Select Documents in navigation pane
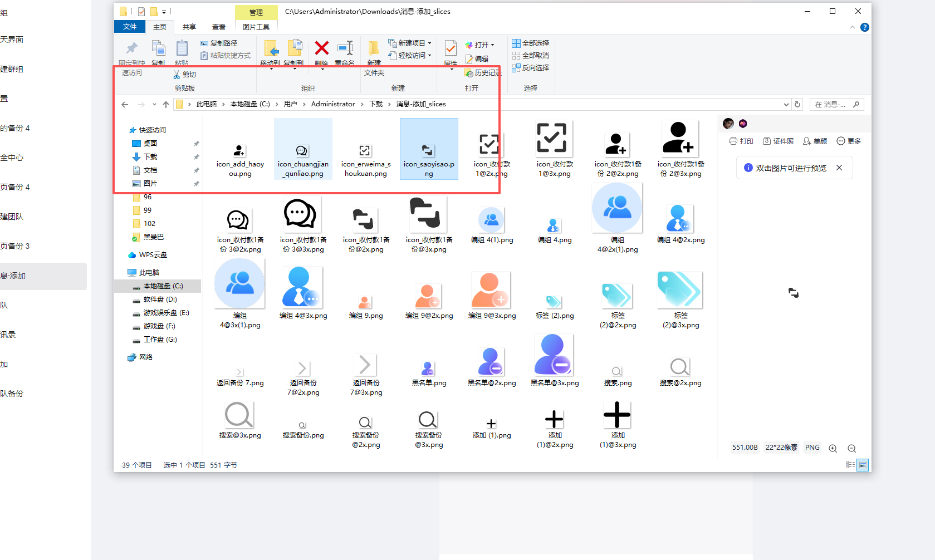935x560 pixels. (145, 170)
